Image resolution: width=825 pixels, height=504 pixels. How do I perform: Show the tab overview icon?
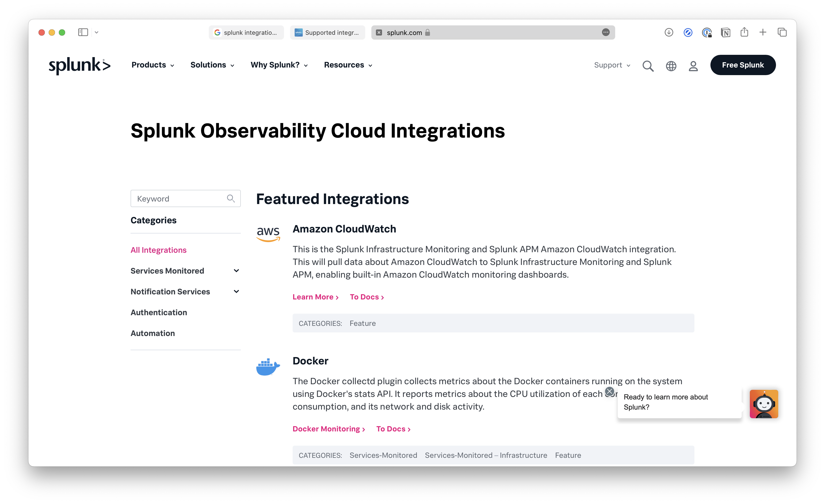click(782, 32)
